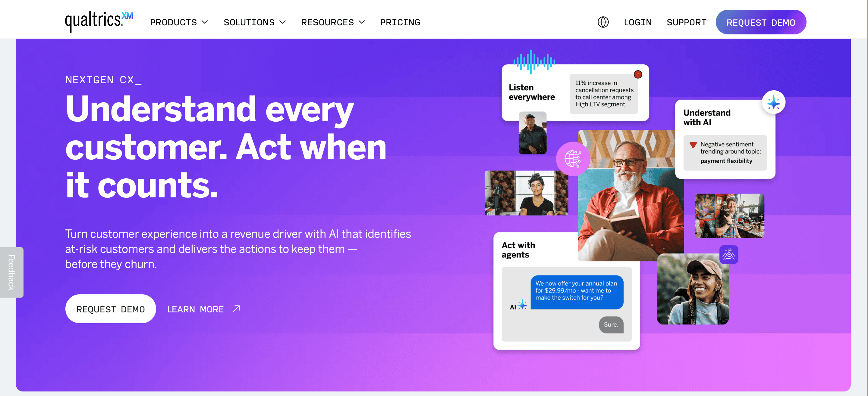Click the purple Request Demo header button
The width and height of the screenshot is (868, 396).
[760, 22]
